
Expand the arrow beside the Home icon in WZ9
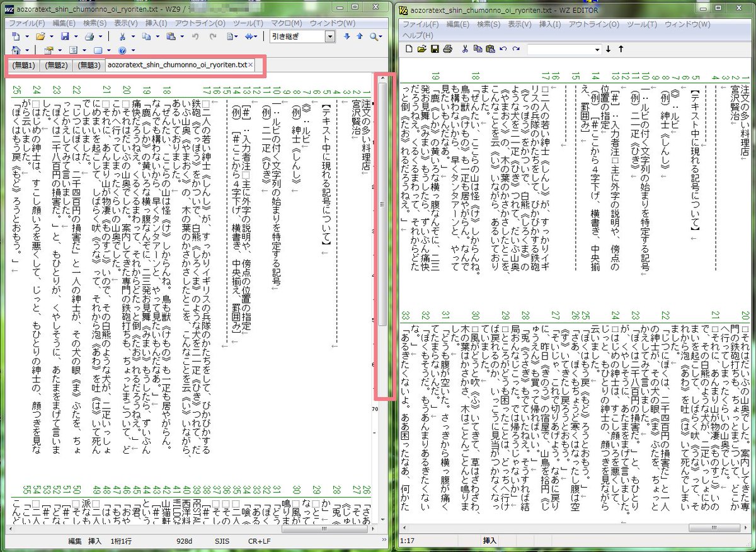(27, 50)
